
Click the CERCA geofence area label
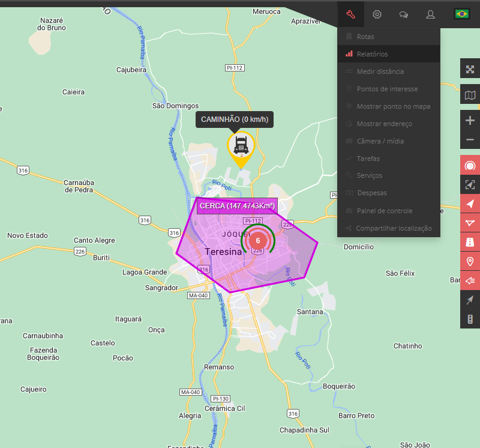click(237, 206)
